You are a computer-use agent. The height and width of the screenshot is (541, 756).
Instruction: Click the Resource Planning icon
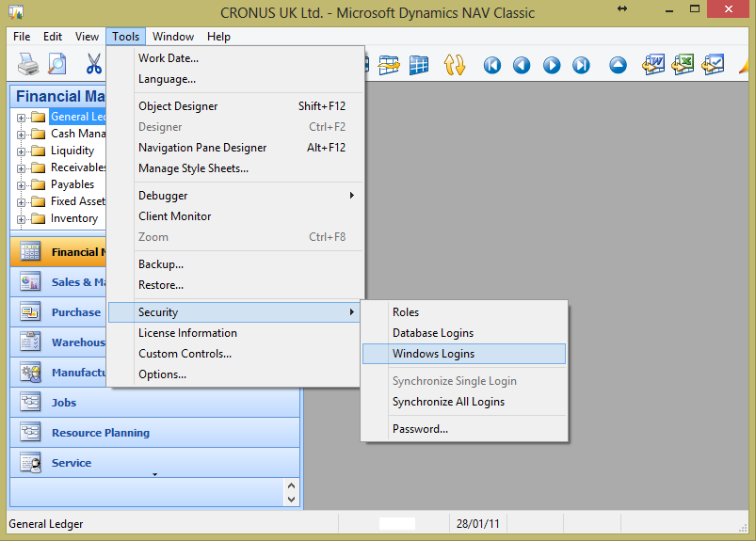point(30,432)
